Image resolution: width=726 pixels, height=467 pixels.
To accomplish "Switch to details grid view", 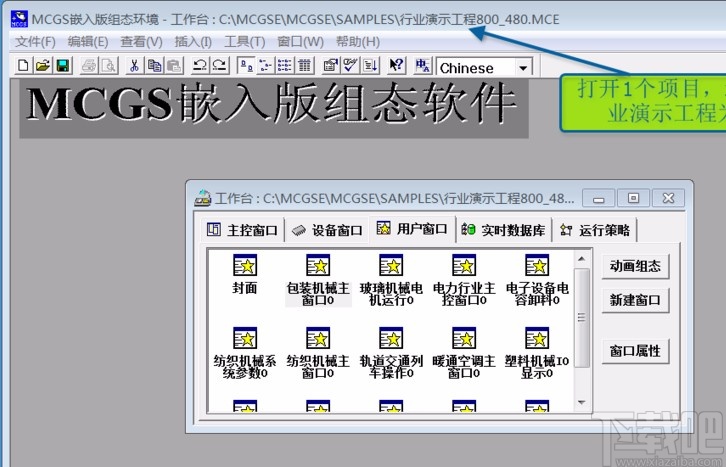I will pos(305,66).
